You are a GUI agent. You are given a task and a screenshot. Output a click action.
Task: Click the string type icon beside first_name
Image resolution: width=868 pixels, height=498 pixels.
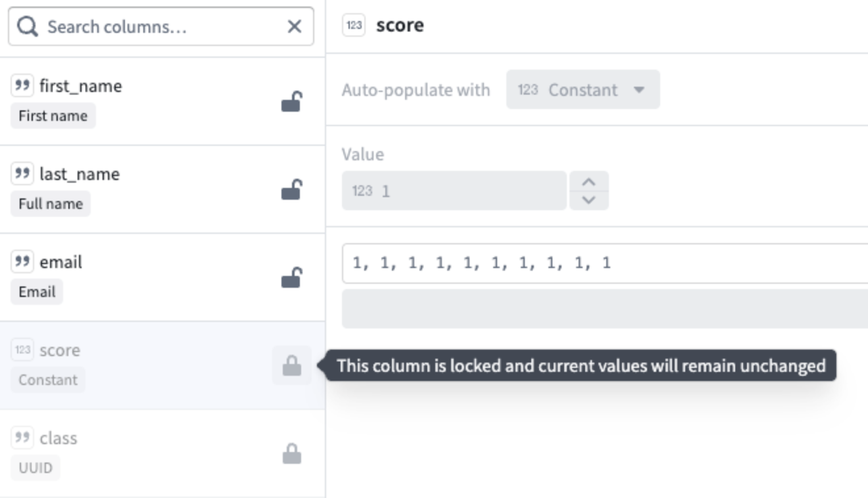click(x=24, y=85)
